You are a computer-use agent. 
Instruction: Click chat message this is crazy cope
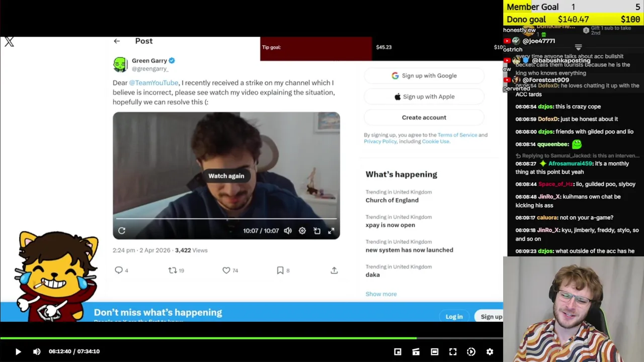point(578,107)
